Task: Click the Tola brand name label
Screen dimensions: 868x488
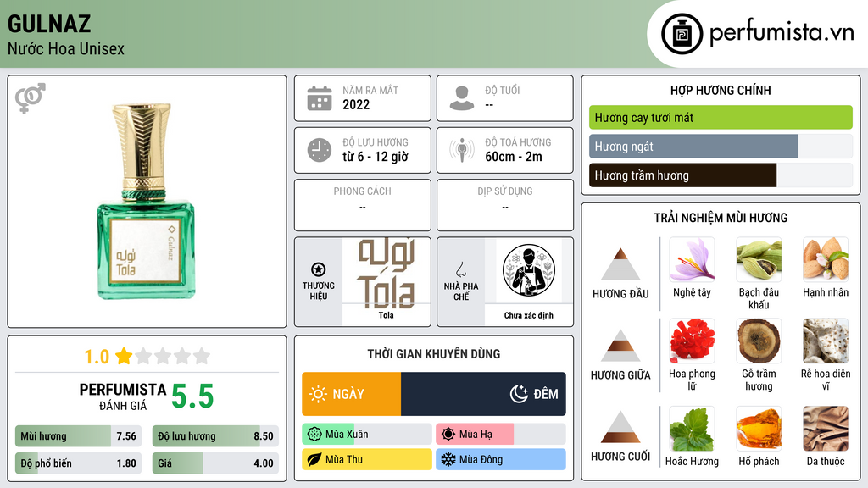Action: (x=387, y=315)
